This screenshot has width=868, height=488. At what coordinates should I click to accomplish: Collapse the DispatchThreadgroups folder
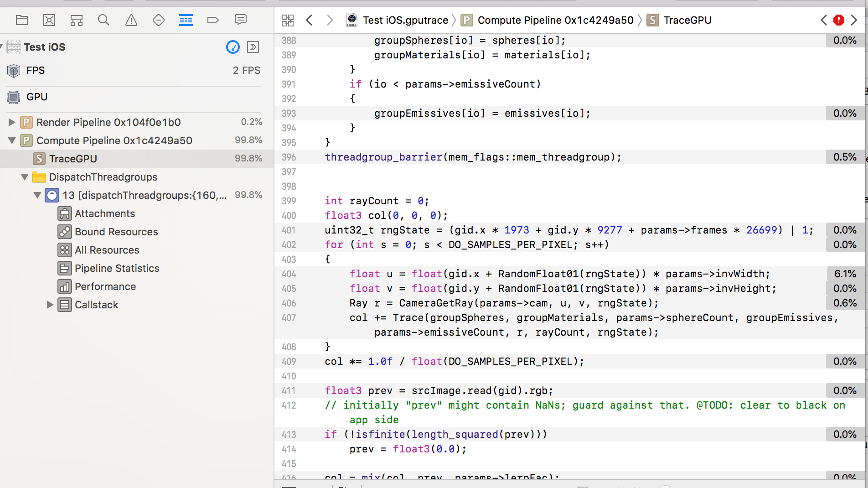click(x=25, y=177)
